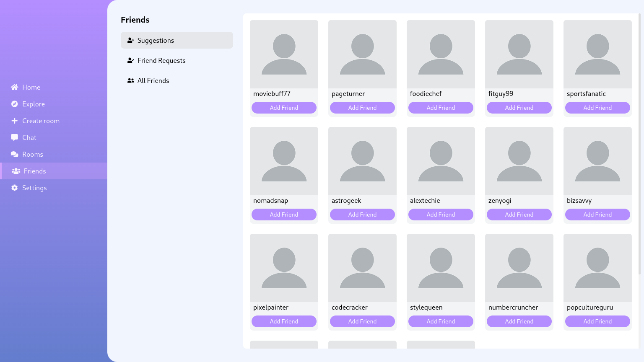The image size is (644, 362).
Task: Add astrogeek as a friend
Action: point(362,215)
